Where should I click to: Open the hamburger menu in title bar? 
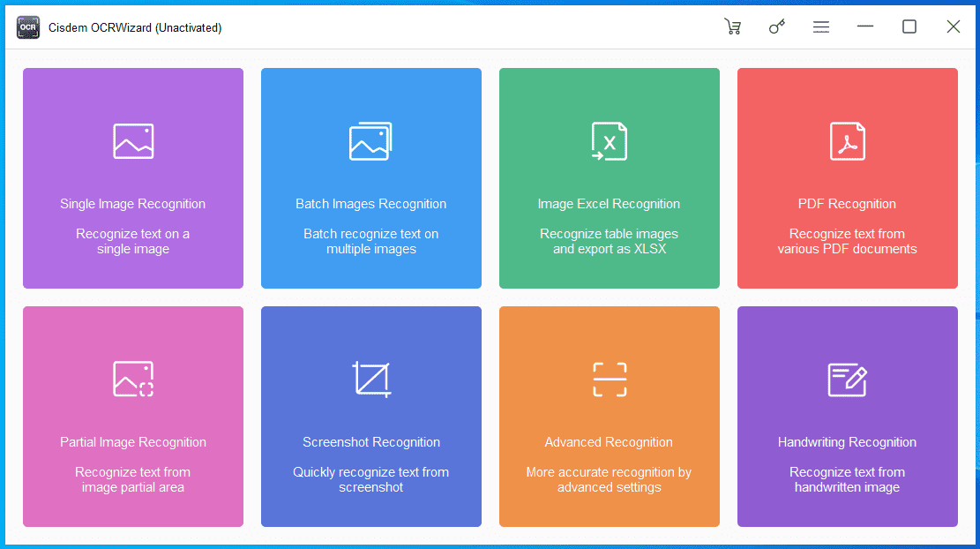(x=820, y=27)
